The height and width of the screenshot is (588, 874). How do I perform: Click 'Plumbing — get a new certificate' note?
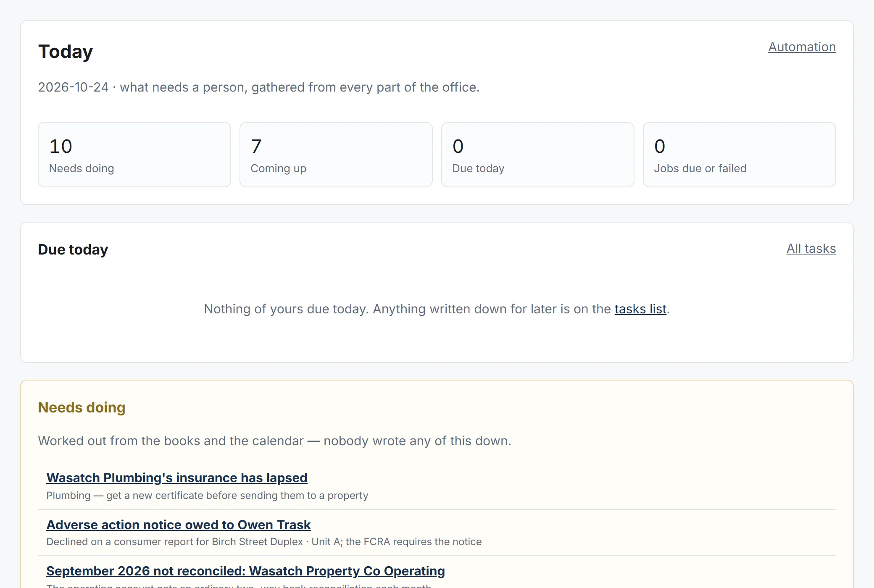(x=207, y=496)
